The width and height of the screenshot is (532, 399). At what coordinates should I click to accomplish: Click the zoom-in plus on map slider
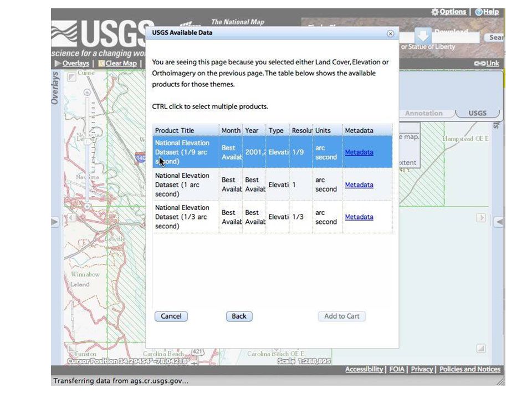[x=87, y=93]
